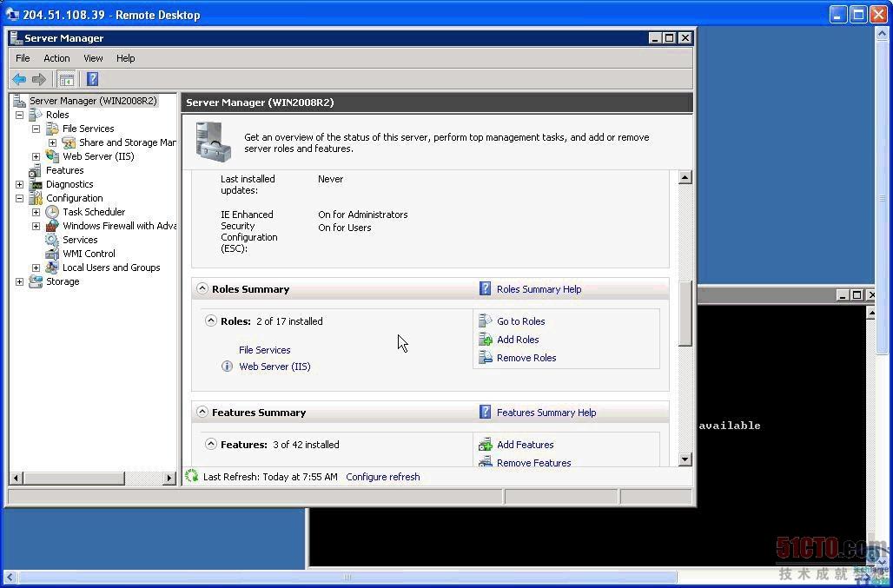
Task: Click the Back arrow toolbar icon
Action: pos(19,79)
